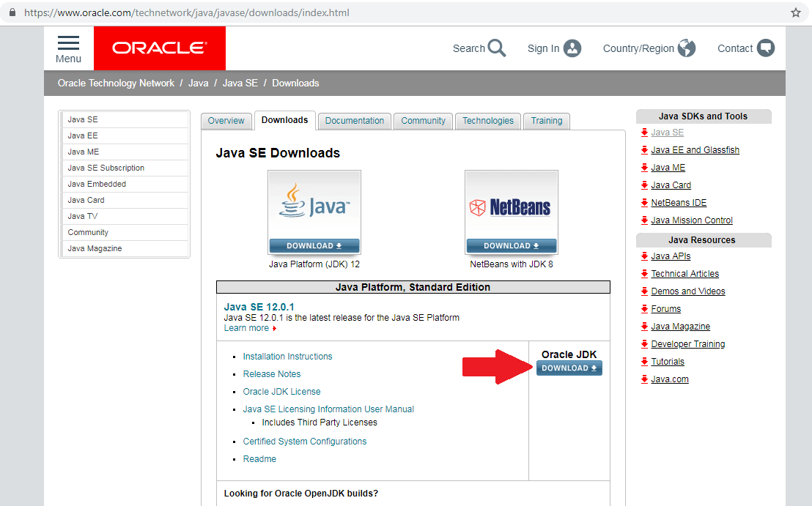The image size is (812, 506).
Task: Open Community in left sidebar
Action: [x=125, y=232]
